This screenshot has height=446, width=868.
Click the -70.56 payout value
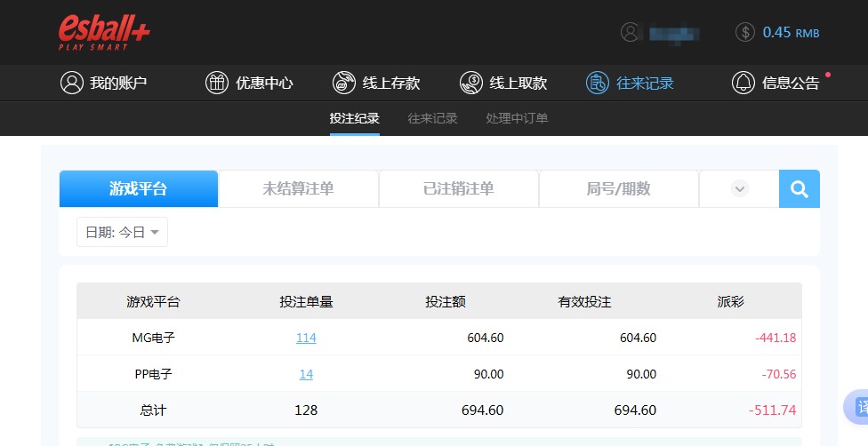tap(779, 374)
